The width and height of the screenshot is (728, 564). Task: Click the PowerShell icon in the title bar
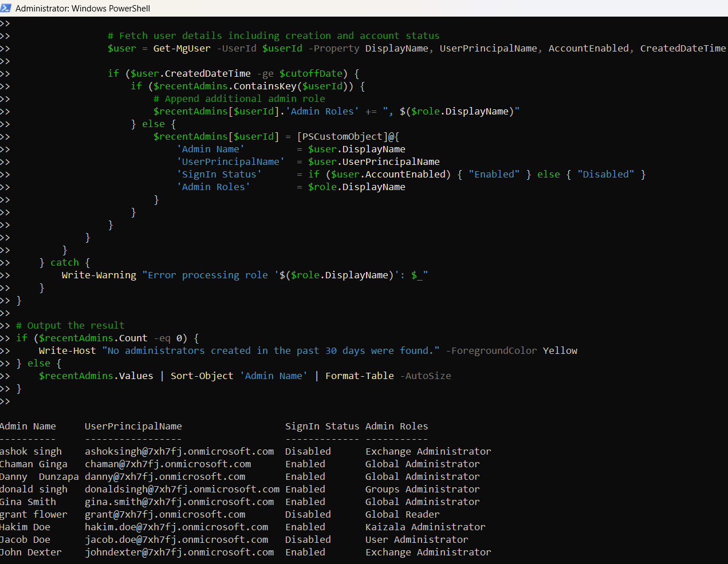(x=6, y=8)
